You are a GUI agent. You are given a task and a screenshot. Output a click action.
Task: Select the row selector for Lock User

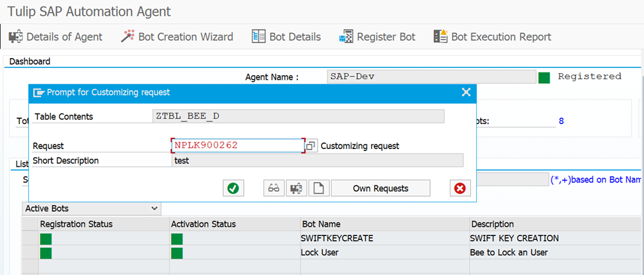point(30,253)
